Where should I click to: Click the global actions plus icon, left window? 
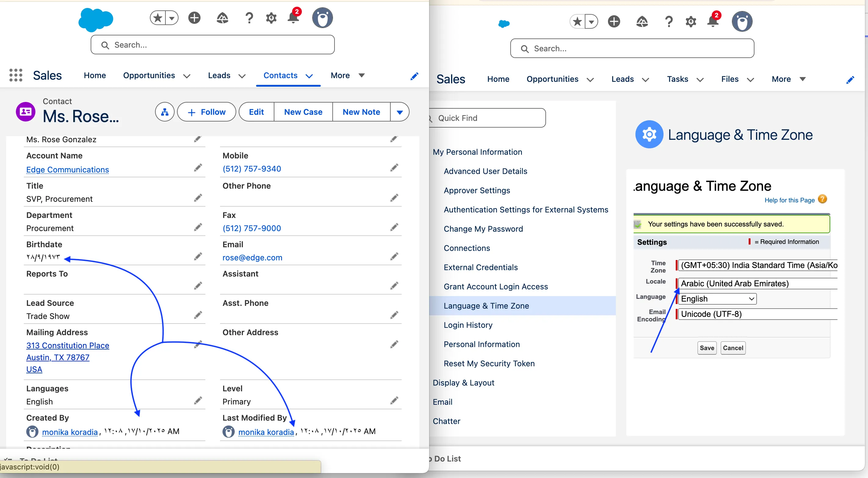click(194, 18)
